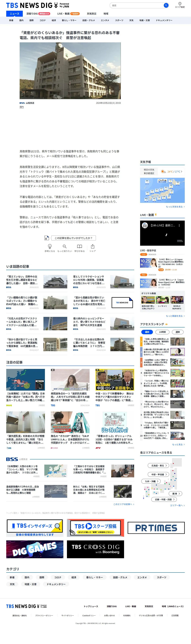
Task: Click the sun weather forecast icon
Action: click(x=163, y=172)
